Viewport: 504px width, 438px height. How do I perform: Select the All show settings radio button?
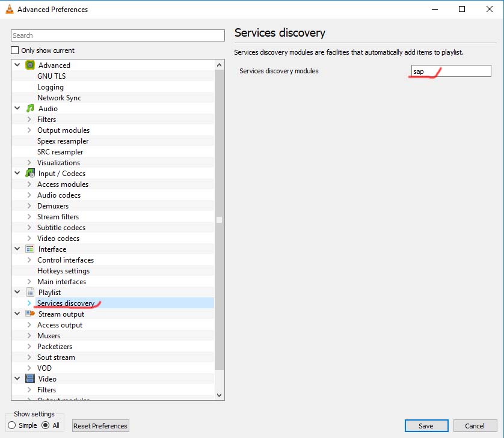46,425
